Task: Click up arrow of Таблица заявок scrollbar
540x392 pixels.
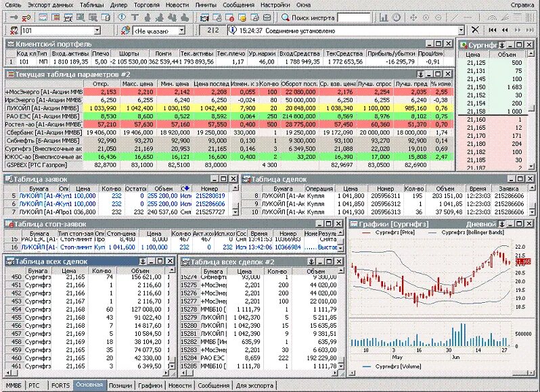Action: (x=235, y=188)
